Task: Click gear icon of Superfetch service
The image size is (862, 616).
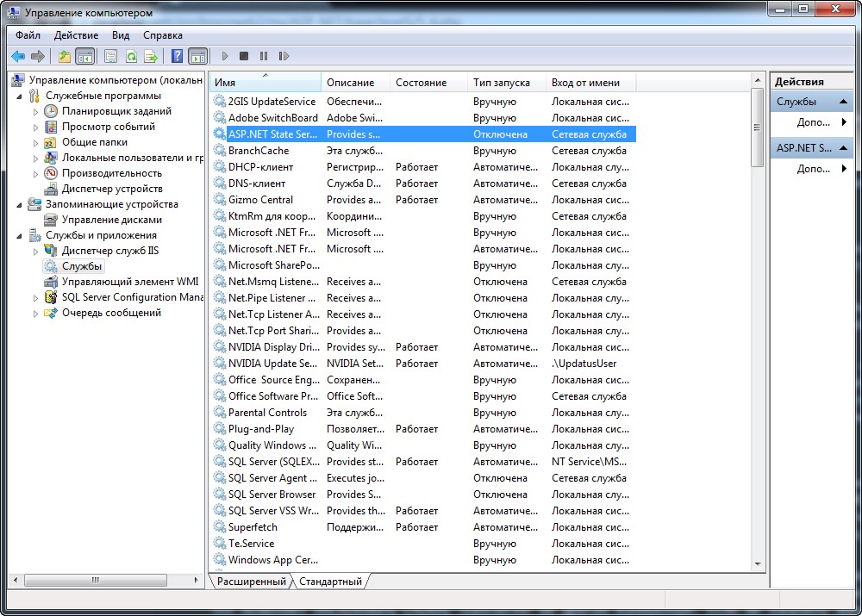Action: click(x=219, y=527)
